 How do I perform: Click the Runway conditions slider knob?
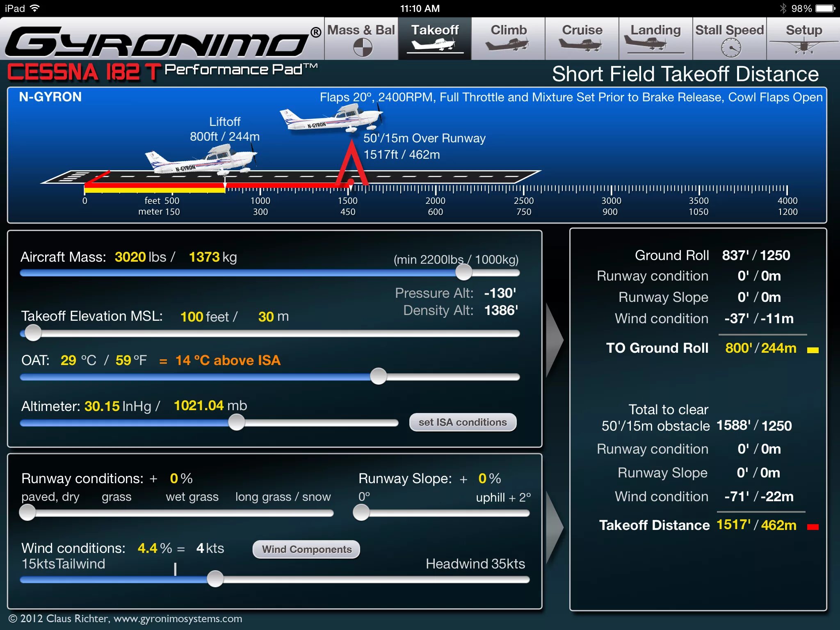[x=27, y=513]
